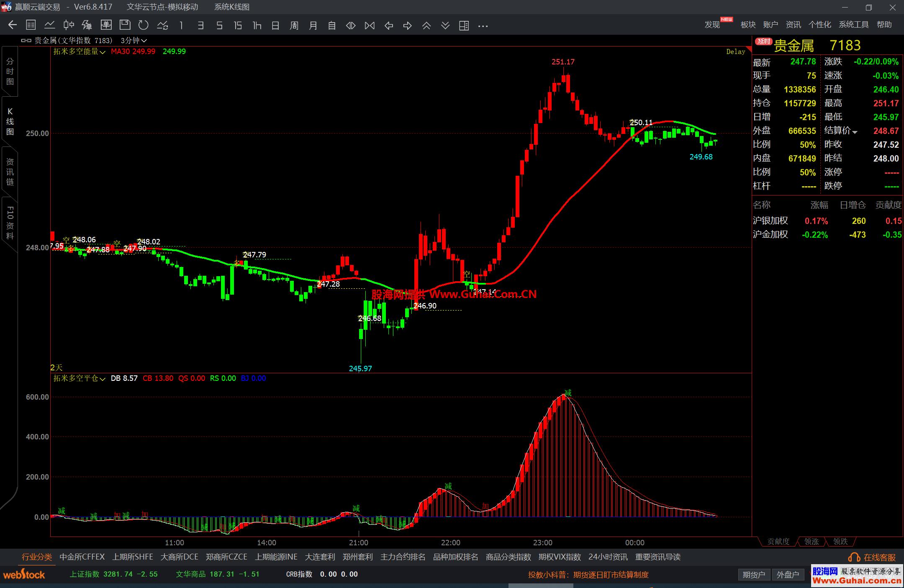Switch to the 上期所SHFE bottom tab

(133, 557)
